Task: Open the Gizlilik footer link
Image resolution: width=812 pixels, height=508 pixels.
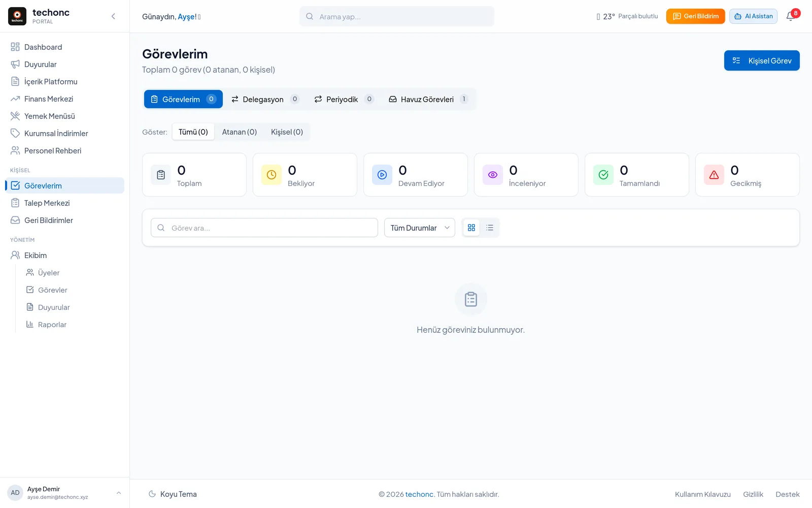Action: point(753,494)
